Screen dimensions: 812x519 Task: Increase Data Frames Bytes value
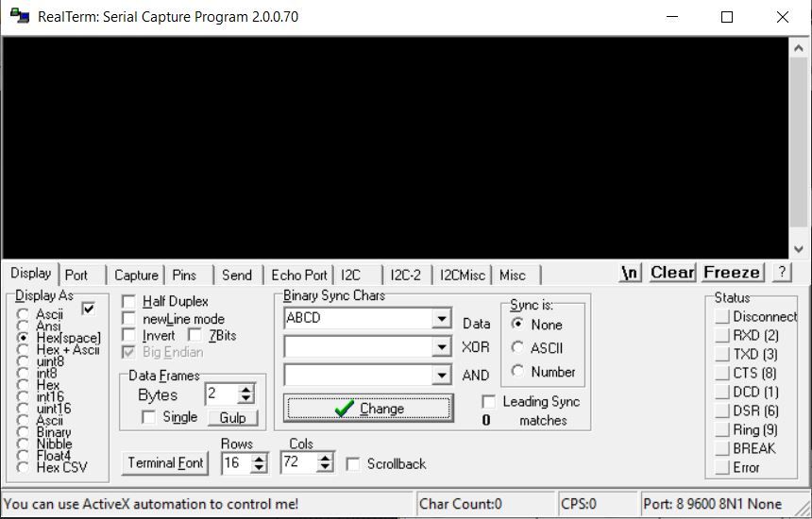246,389
